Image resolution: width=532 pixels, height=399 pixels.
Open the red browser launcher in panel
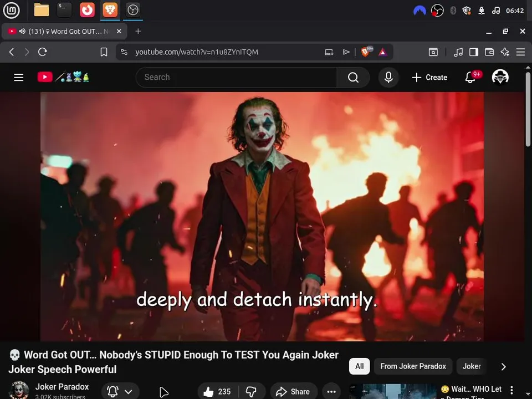click(x=87, y=10)
